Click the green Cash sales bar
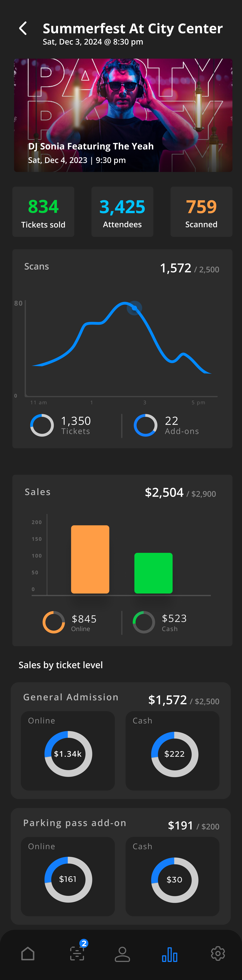Viewport: 242px width, 980px height. [154, 573]
